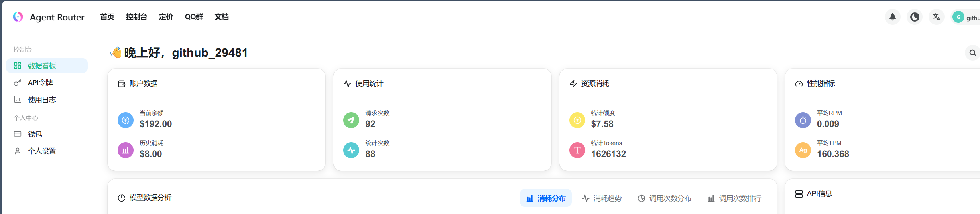980x214 pixels.
Task: Open the 文档 documentation page
Action: pyautogui.click(x=222, y=17)
